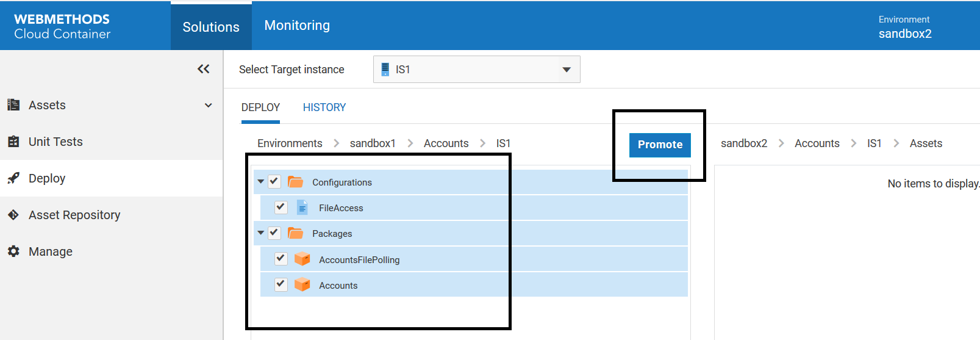Click the source IS1 breadcrumb
The image size is (980, 340).
pos(503,143)
